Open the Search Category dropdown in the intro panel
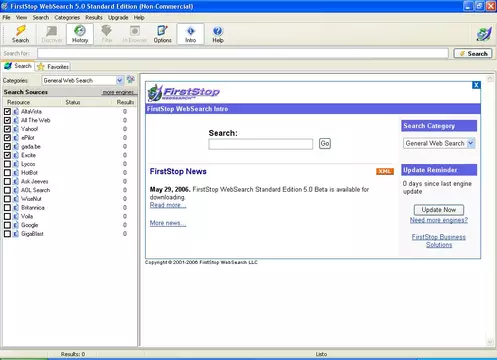 (x=439, y=143)
